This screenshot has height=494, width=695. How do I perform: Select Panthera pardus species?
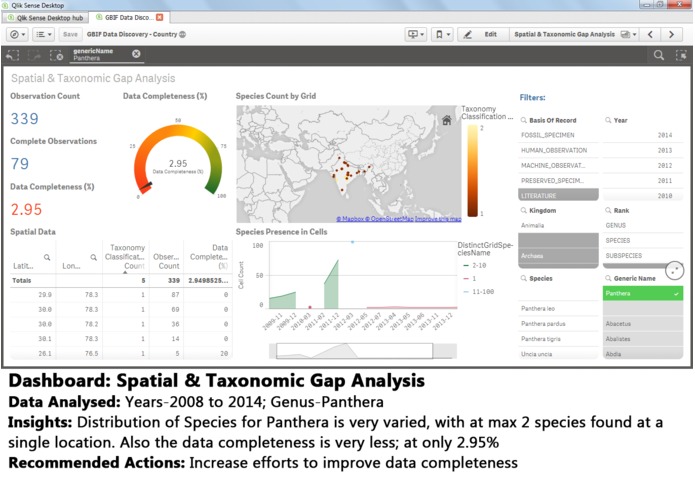pos(558,323)
